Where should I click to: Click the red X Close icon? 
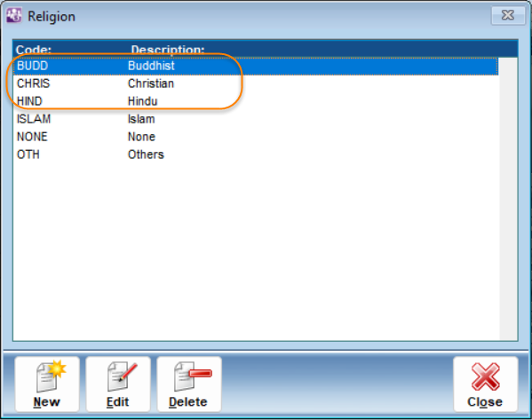click(486, 376)
